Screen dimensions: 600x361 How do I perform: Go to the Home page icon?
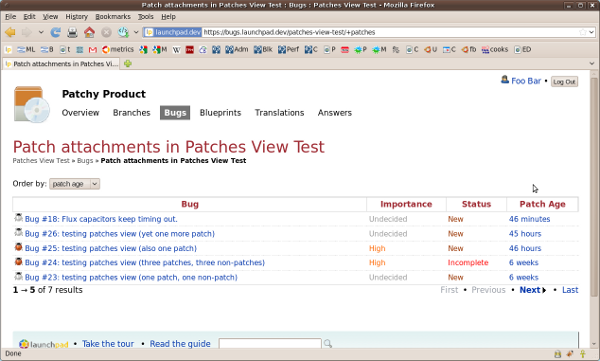point(90,33)
